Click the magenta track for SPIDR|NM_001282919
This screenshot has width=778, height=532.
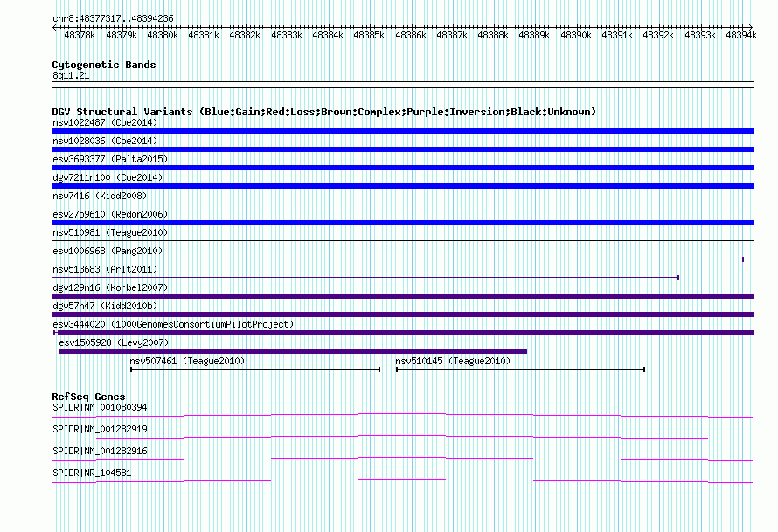(x=402, y=437)
